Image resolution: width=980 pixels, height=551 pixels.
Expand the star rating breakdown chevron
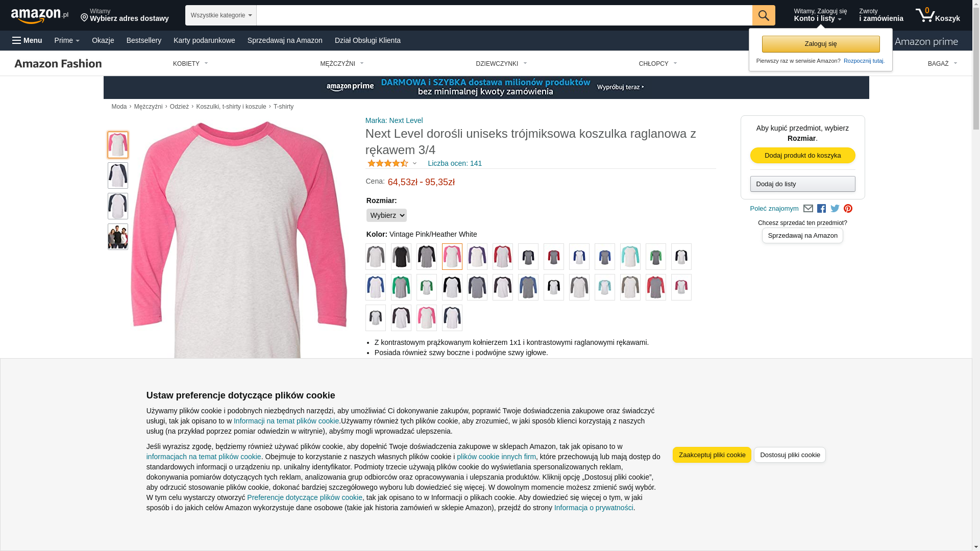414,163
